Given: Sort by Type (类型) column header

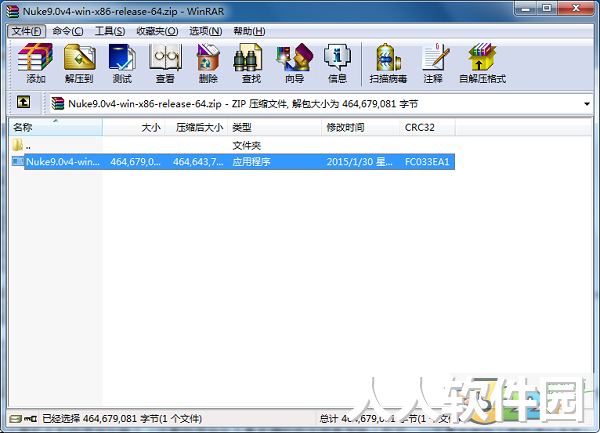Looking at the screenshot, I should (275, 127).
